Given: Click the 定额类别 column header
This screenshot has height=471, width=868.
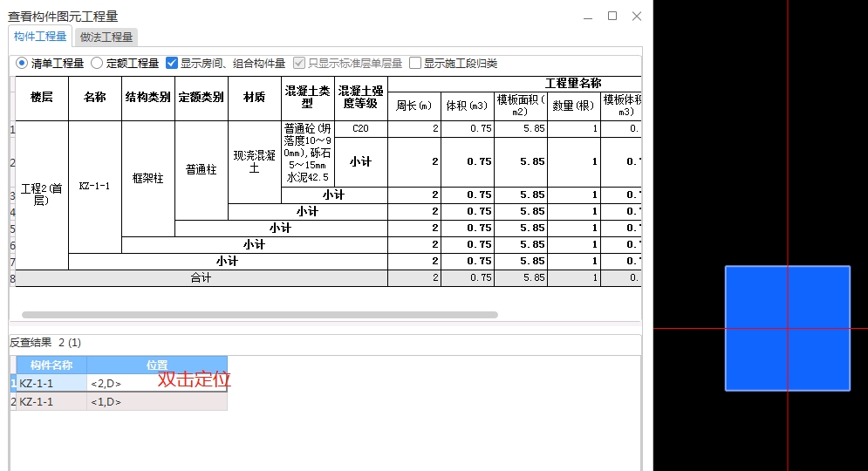Looking at the screenshot, I should [201, 98].
